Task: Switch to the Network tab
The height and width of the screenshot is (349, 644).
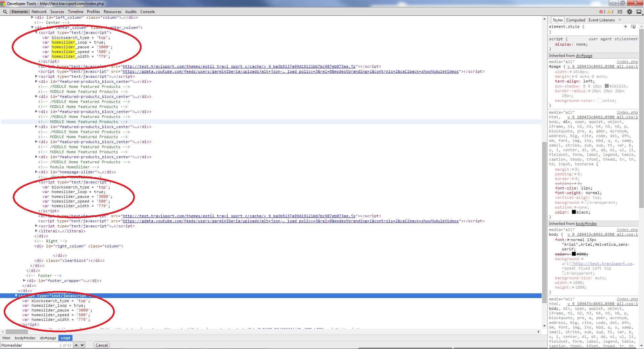Action: click(39, 12)
